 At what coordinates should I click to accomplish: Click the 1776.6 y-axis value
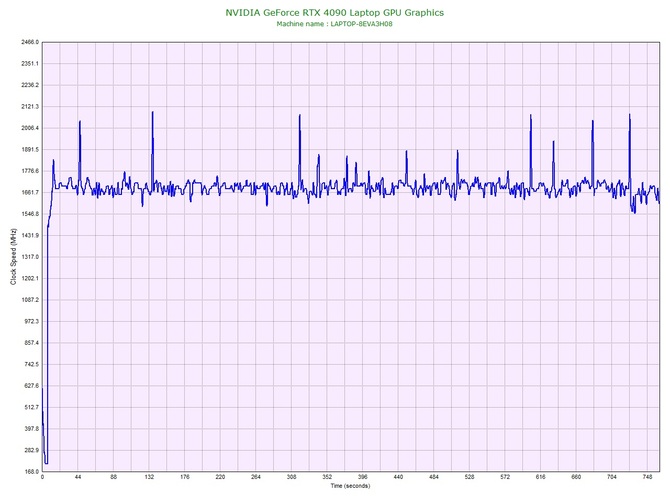[29, 171]
